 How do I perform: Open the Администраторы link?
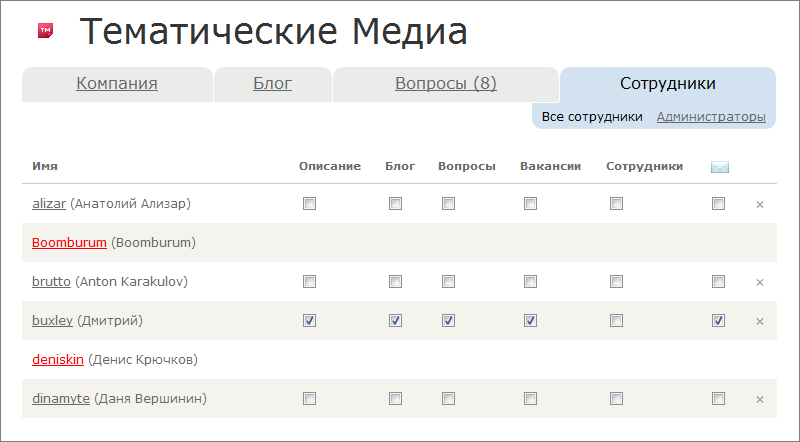(711, 117)
